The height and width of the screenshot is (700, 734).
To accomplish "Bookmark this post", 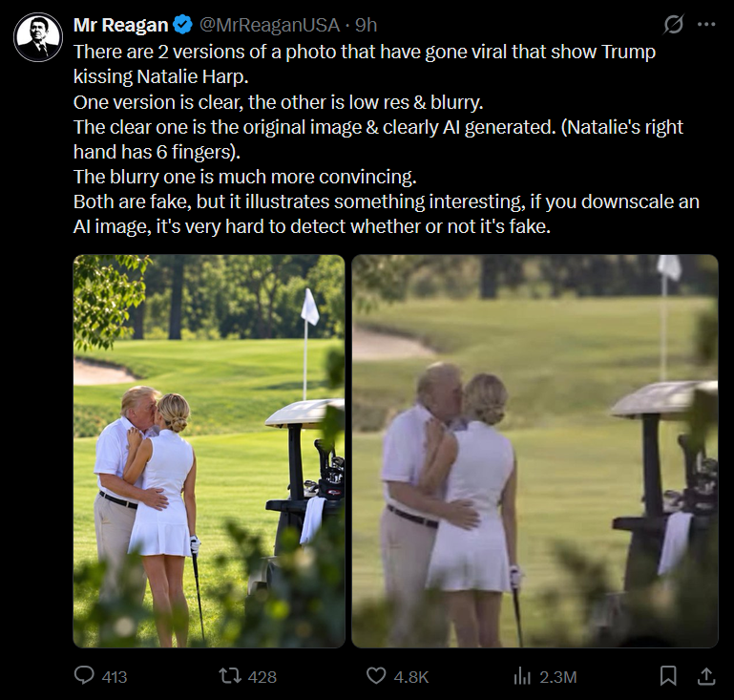I will pyautogui.click(x=667, y=676).
